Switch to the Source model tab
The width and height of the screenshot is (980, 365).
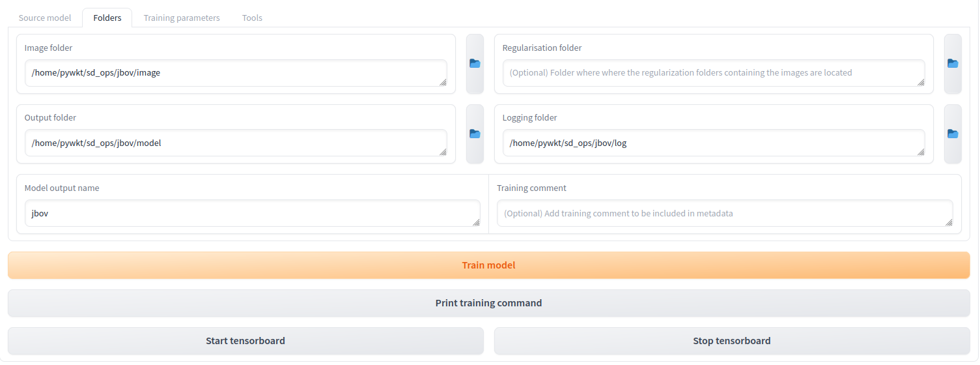coord(45,18)
